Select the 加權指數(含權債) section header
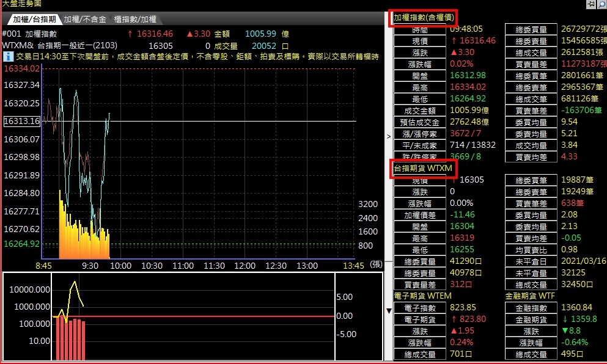This screenshot has height=364, width=607. coord(424,18)
